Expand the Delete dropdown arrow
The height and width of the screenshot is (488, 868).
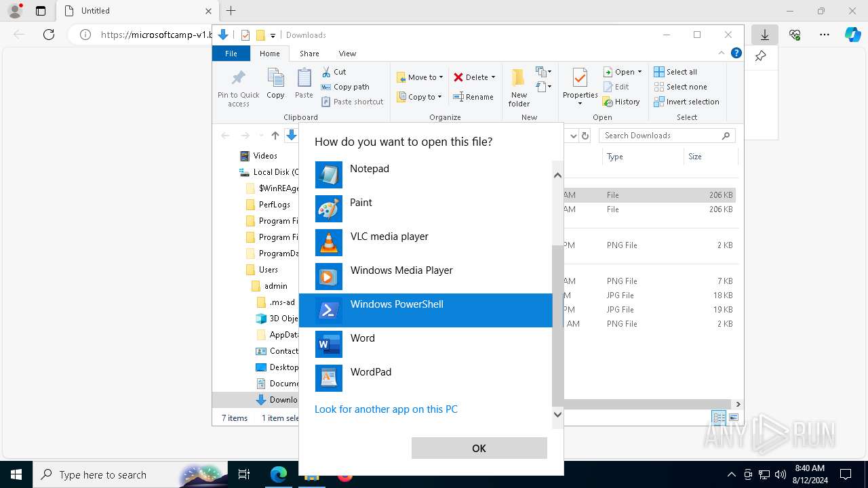point(493,77)
